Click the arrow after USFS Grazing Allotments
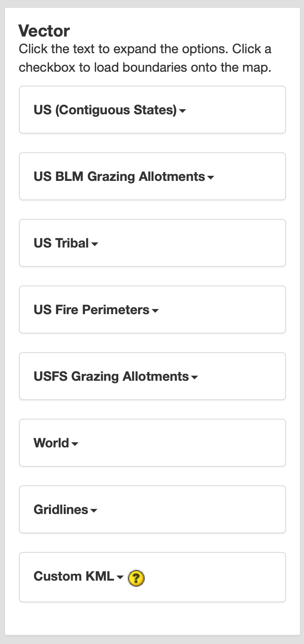 click(x=195, y=378)
